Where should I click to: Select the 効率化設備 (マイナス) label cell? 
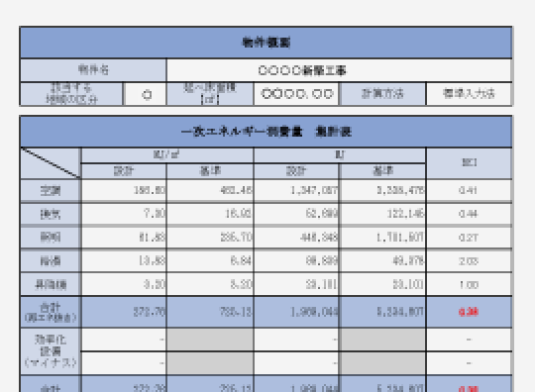(x=51, y=351)
